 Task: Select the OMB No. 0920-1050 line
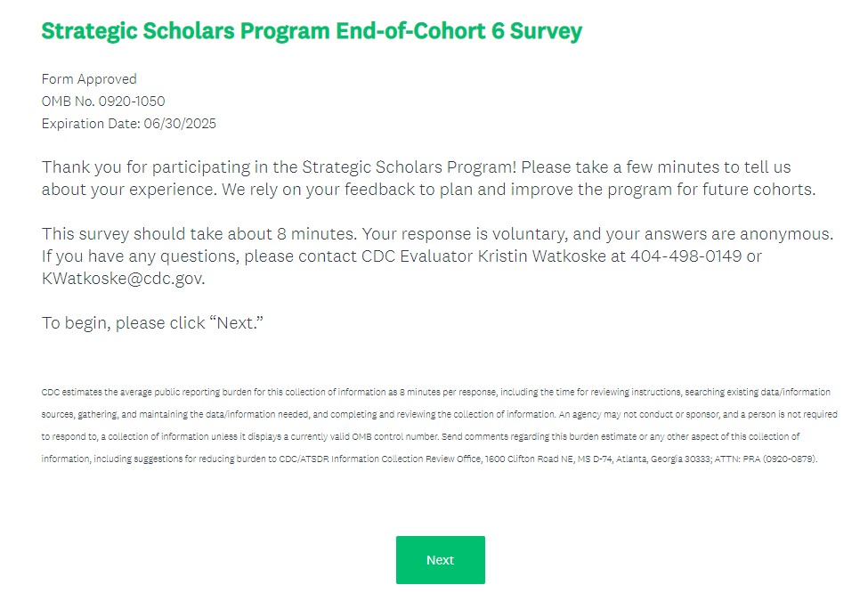click(103, 102)
